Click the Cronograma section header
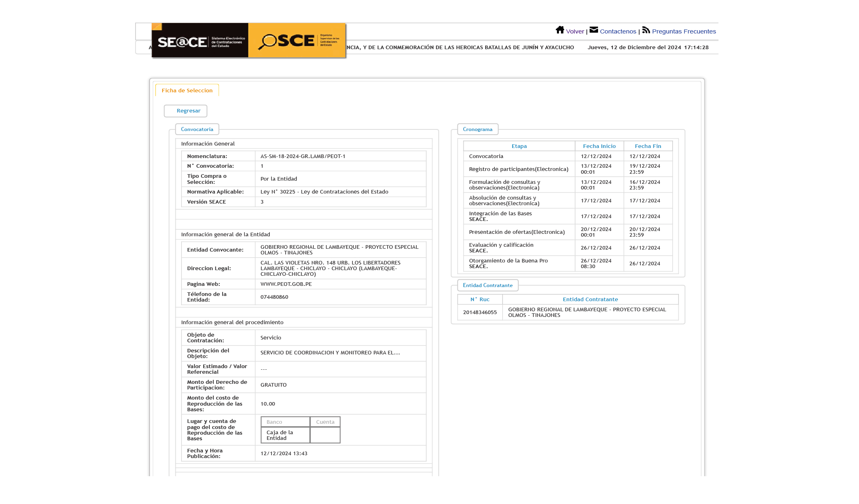Screen dimensions: 859x504 click(x=477, y=129)
